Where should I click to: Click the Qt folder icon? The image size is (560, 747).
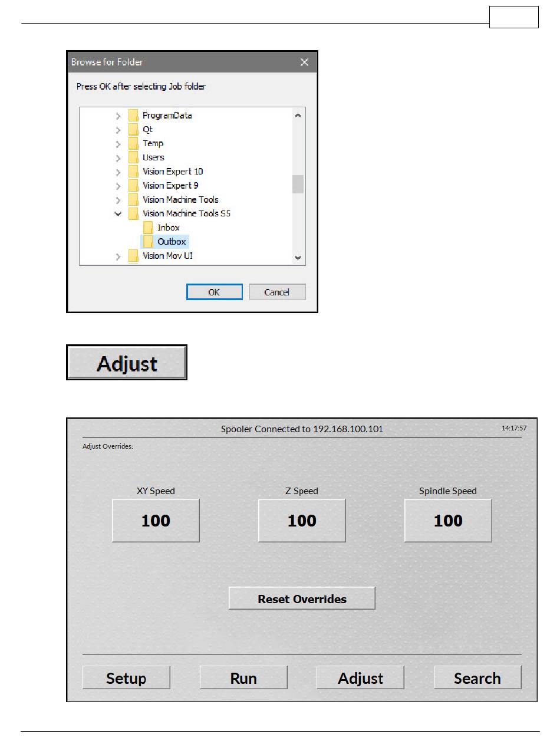(x=133, y=129)
